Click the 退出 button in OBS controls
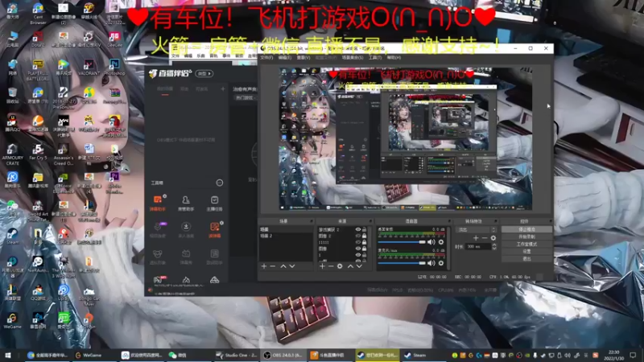 pos(526,258)
